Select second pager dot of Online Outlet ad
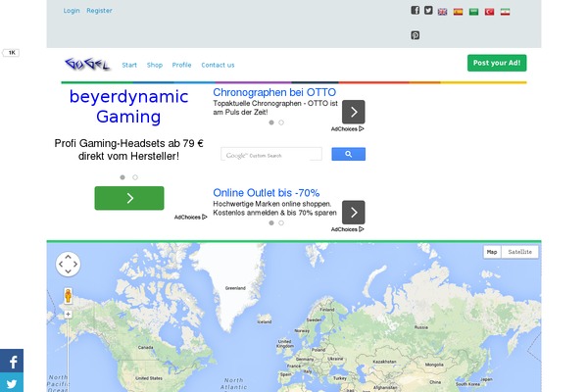The image size is (588, 392). 281,223
